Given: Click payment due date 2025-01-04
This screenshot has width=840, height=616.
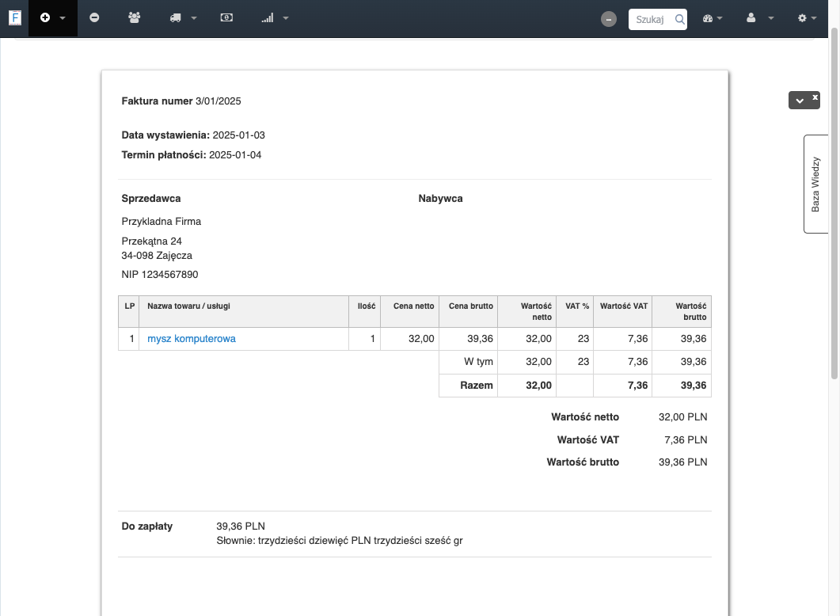Looking at the screenshot, I should (x=235, y=155).
